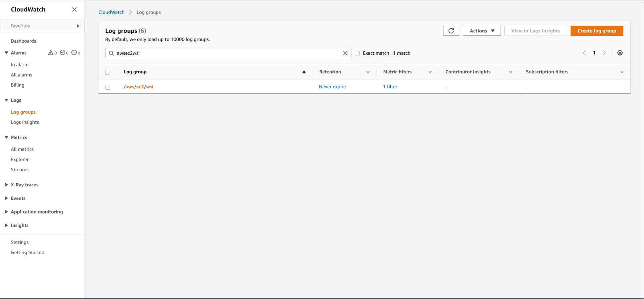Click CloudWatch breadcrumb link
The height and width of the screenshot is (299, 644).
click(x=111, y=12)
